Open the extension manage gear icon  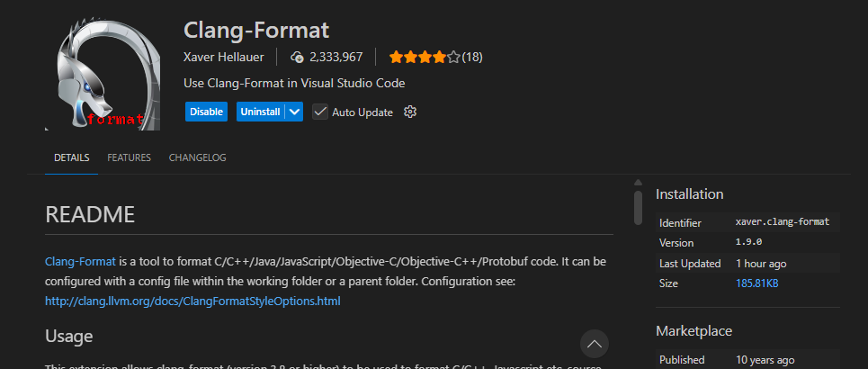coord(409,112)
